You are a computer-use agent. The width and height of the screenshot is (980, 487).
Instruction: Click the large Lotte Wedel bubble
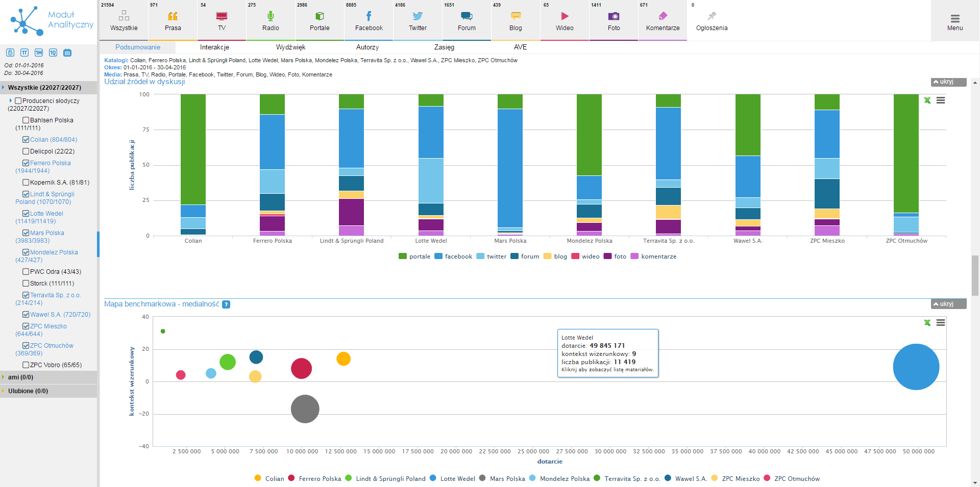[916, 367]
